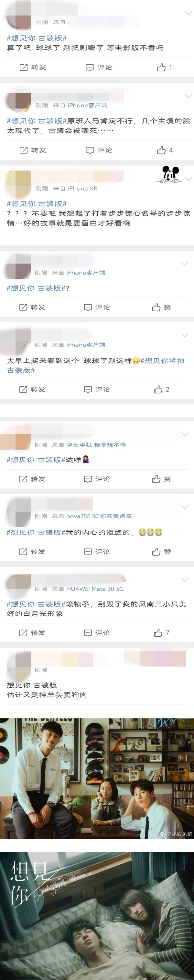Open the nova7SE 5G source link
The image size is (194, 980).
pos(99,516)
